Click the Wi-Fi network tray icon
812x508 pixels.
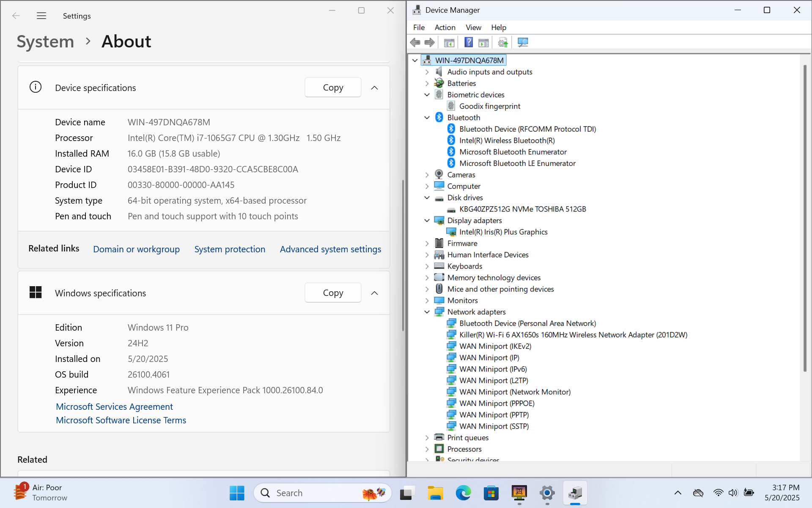pyautogui.click(x=718, y=493)
